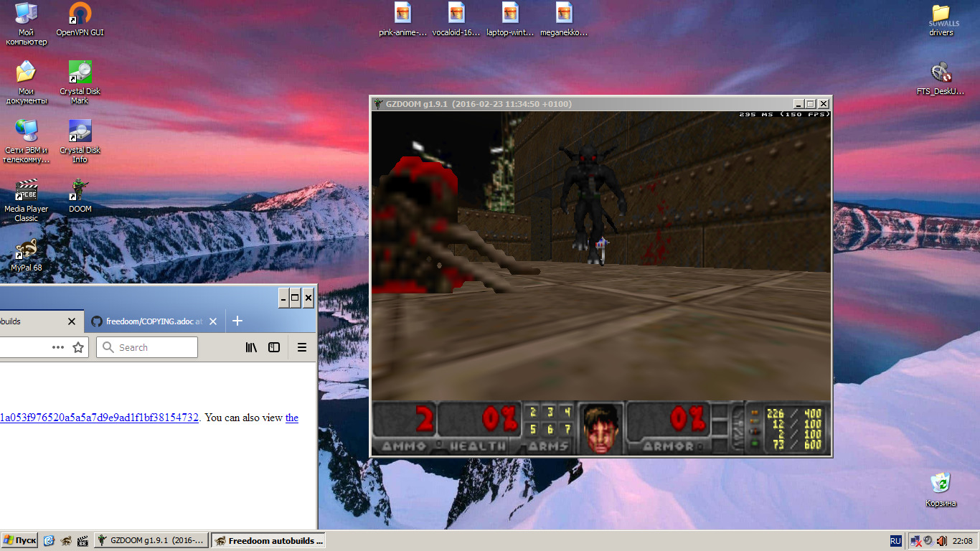
Task: Focus the browser Search field
Action: (x=147, y=347)
